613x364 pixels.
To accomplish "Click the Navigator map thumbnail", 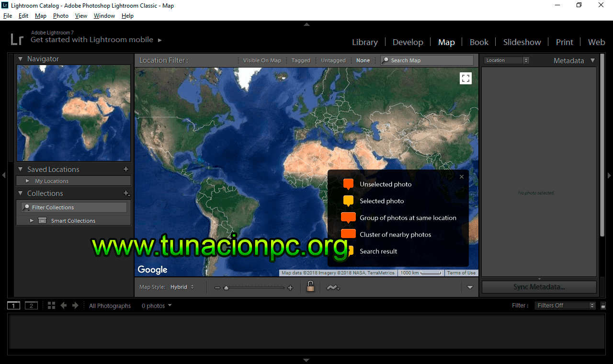I will [x=74, y=113].
